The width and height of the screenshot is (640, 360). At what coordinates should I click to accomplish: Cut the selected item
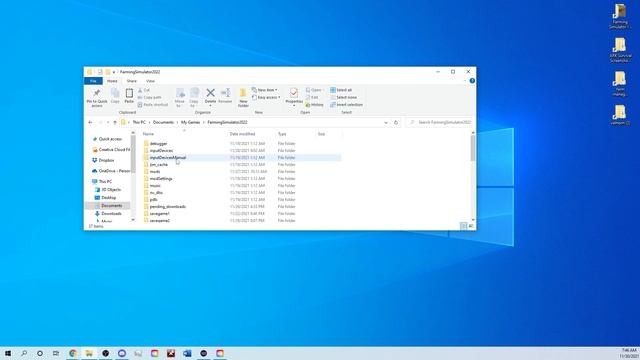click(144, 90)
